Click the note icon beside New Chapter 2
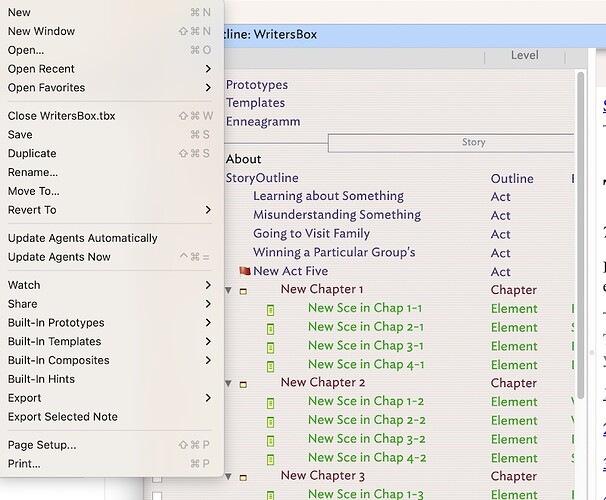This screenshot has height=500, width=606. pos(243,383)
